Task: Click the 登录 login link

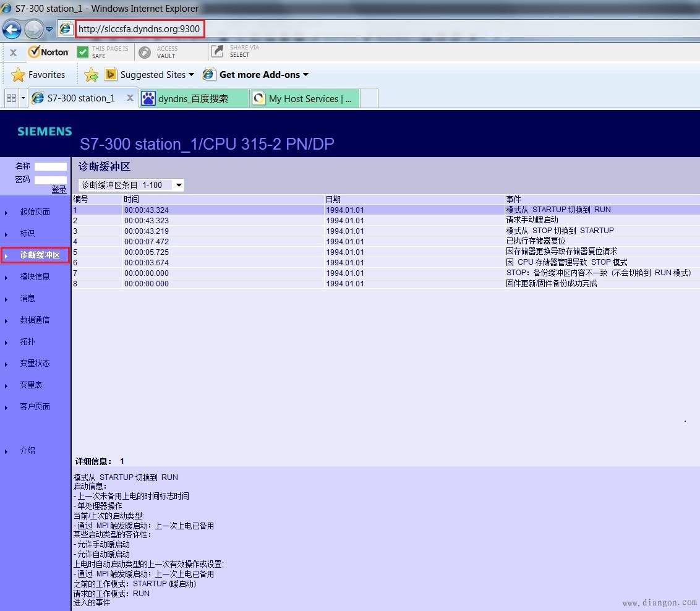Action: pos(59,190)
